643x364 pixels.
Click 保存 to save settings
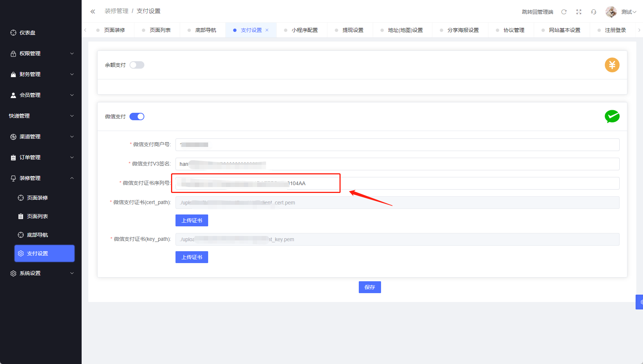(370, 287)
